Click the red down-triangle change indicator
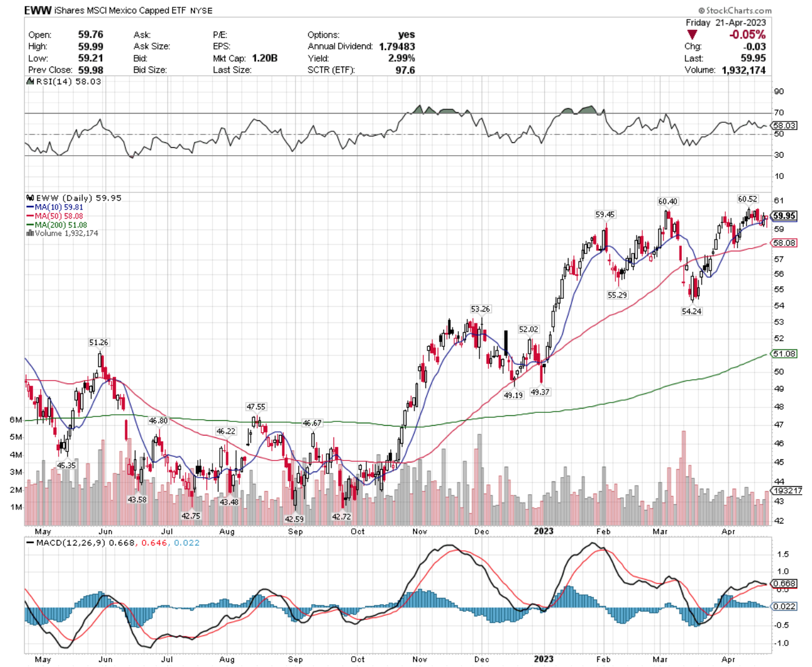The image size is (812, 667). [691, 35]
